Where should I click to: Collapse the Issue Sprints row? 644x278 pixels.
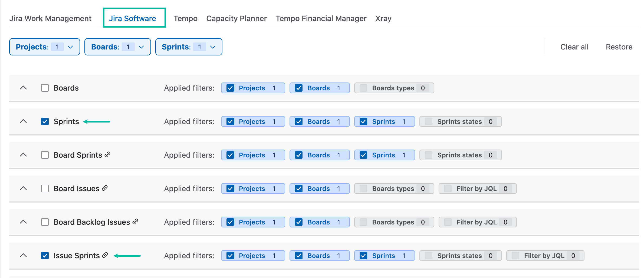[x=24, y=255]
